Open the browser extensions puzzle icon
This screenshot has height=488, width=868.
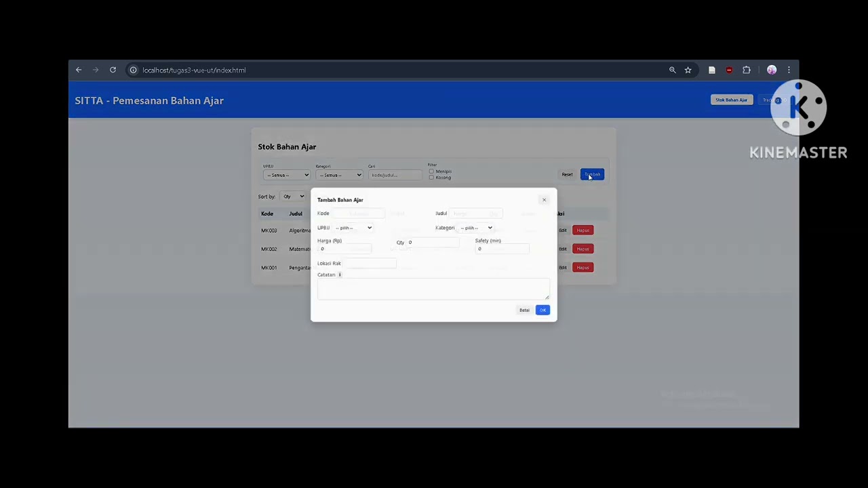(x=747, y=70)
